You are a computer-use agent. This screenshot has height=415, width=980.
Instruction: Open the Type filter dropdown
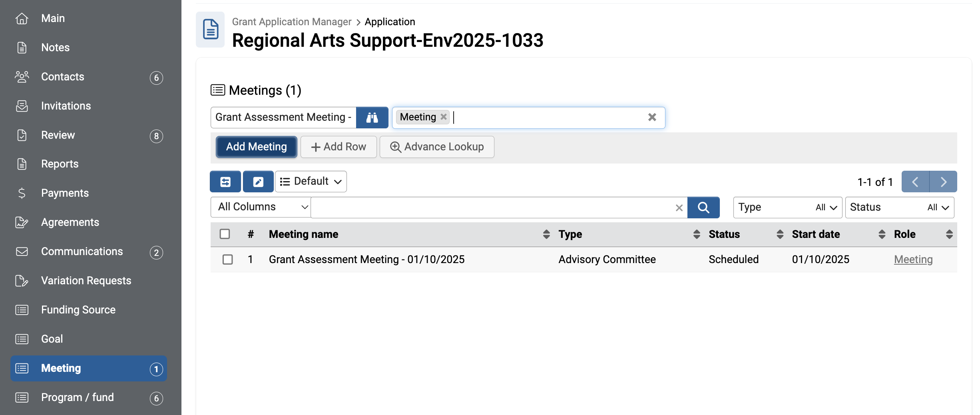[787, 207]
